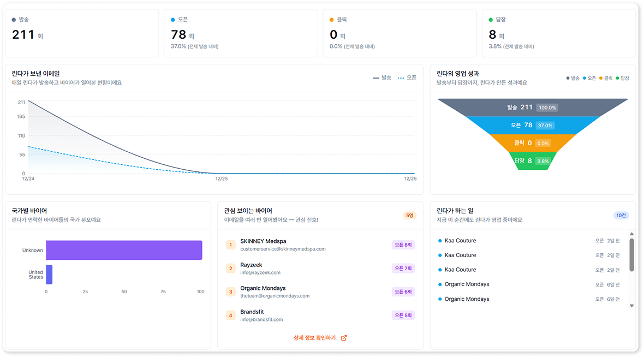Click the blue 오픈 dot icon on the stats card
The height and width of the screenshot is (357, 644).
[174, 19]
